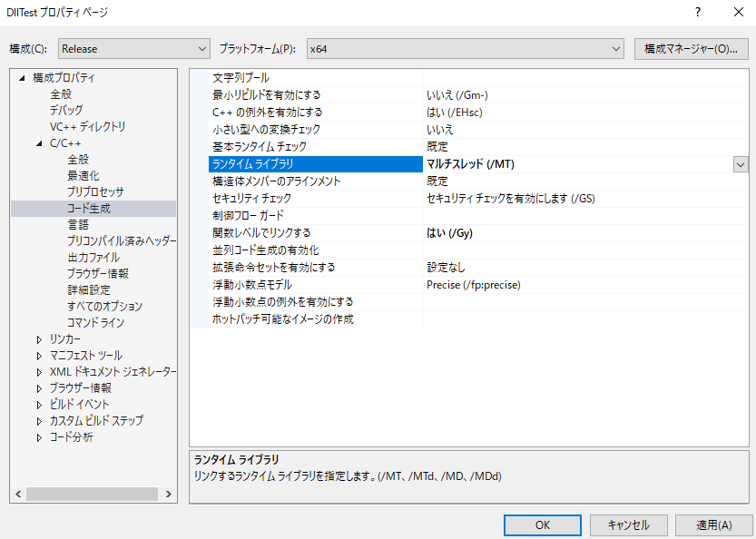
Task: Click the tree scrollbar left arrow
Action: point(18,495)
